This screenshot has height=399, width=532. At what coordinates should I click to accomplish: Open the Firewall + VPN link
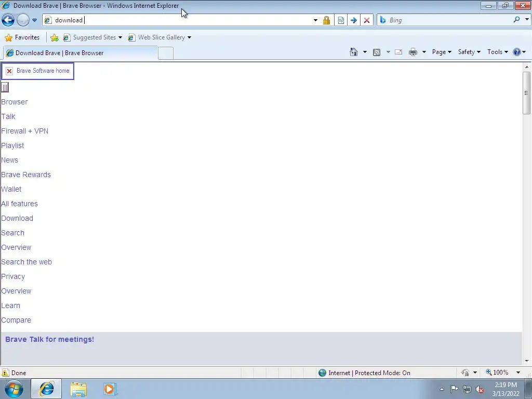[x=25, y=131]
